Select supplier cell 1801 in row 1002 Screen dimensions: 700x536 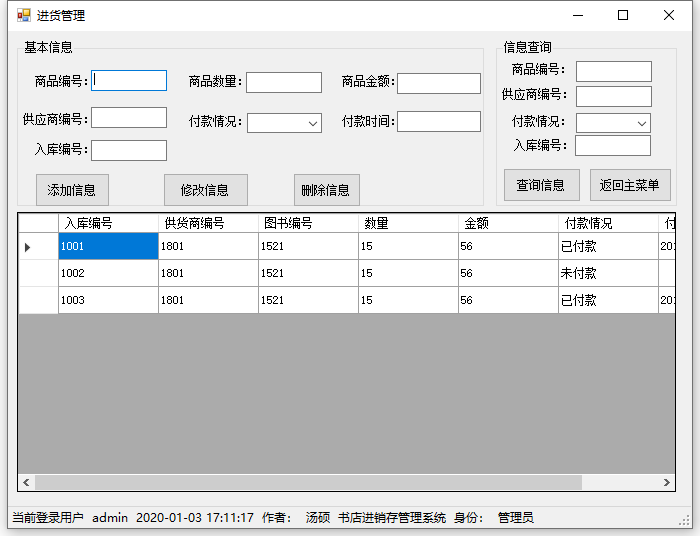[208, 273]
